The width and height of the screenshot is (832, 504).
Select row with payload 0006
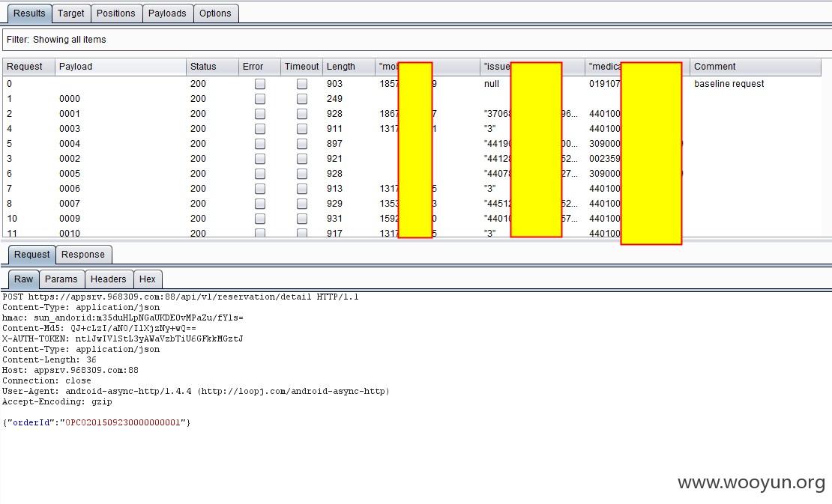[412, 189]
